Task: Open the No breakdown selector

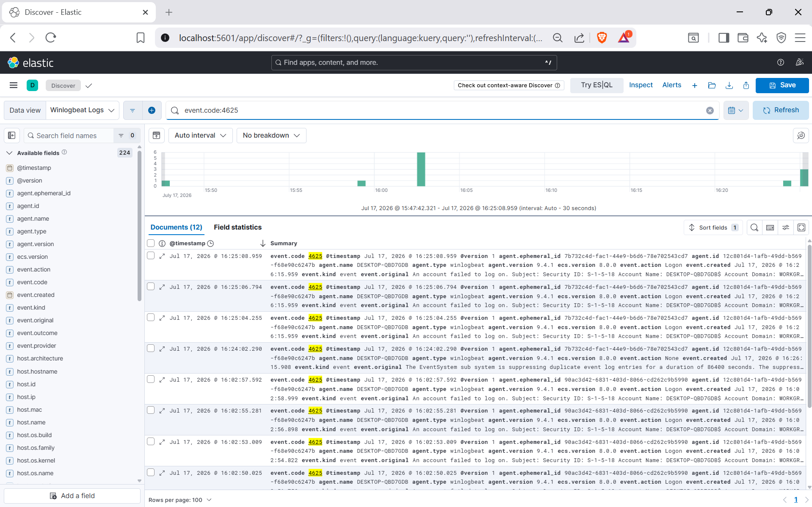Action: point(271,136)
